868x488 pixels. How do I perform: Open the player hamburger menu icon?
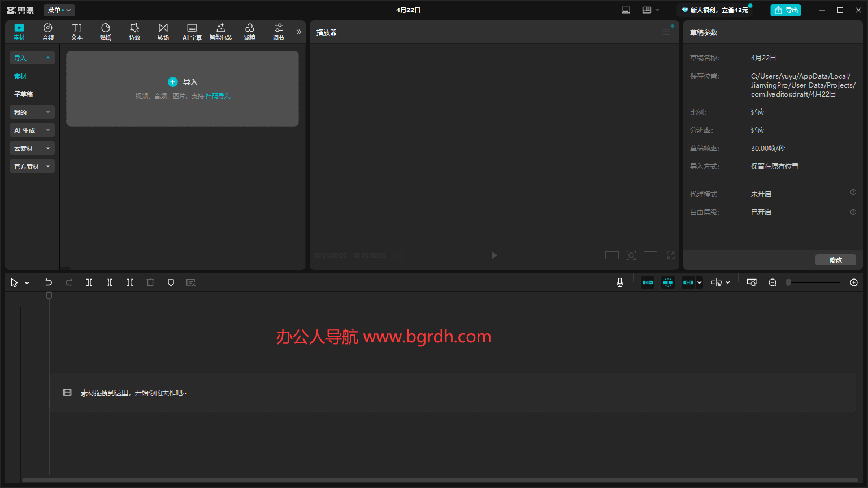[x=666, y=32]
